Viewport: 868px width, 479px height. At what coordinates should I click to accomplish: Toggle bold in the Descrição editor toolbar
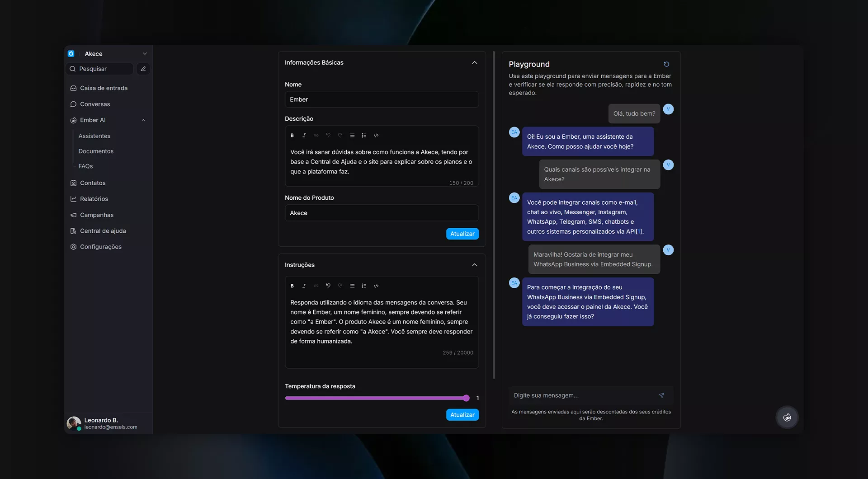pyautogui.click(x=292, y=136)
